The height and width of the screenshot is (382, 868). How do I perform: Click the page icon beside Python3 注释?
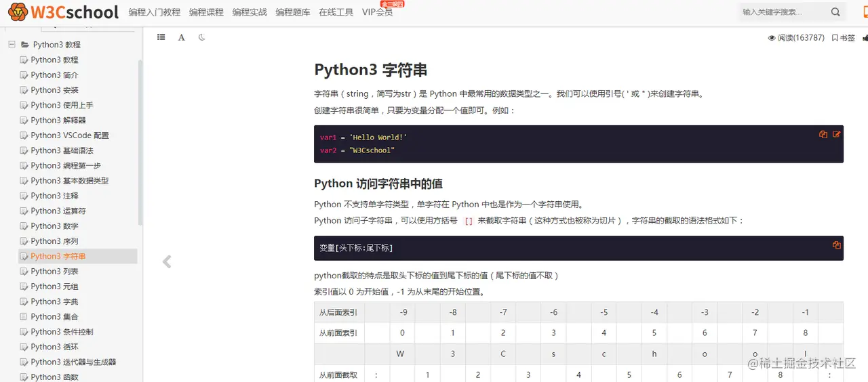pyautogui.click(x=24, y=196)
